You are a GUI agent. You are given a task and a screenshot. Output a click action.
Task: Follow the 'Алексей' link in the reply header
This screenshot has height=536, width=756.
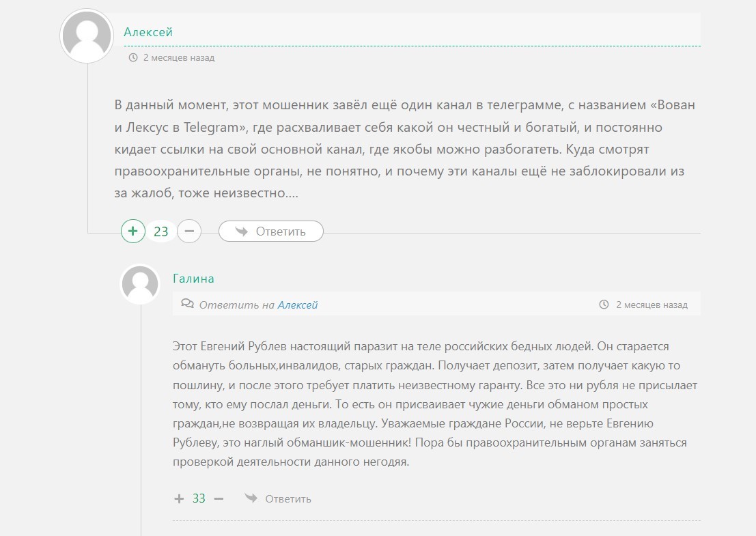(x=298, y=305)
